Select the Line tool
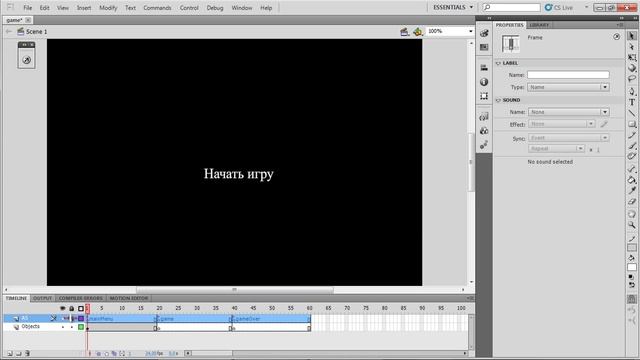640x360 pixels. click(x=631, y=113)
